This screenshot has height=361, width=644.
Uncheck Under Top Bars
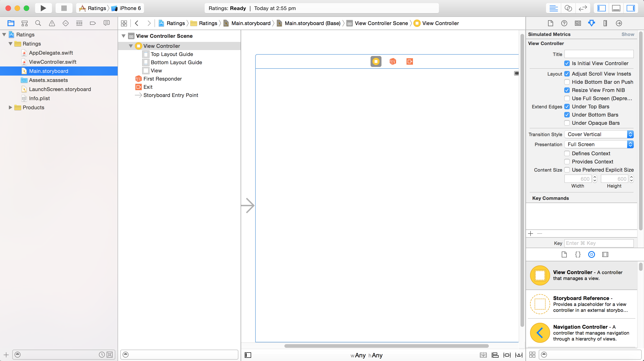click(x=567, y=107)
